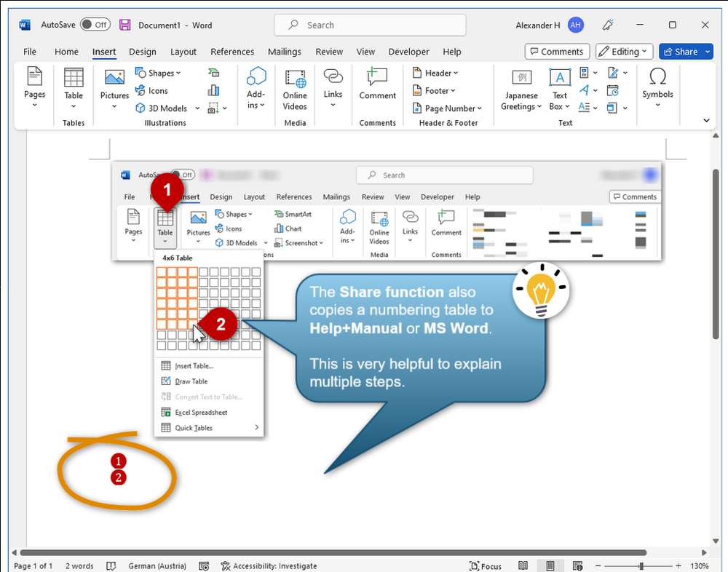This screenshot has height=572, width=728.
Task: Click the pen icon beside the account name
Action: point(608,25)
